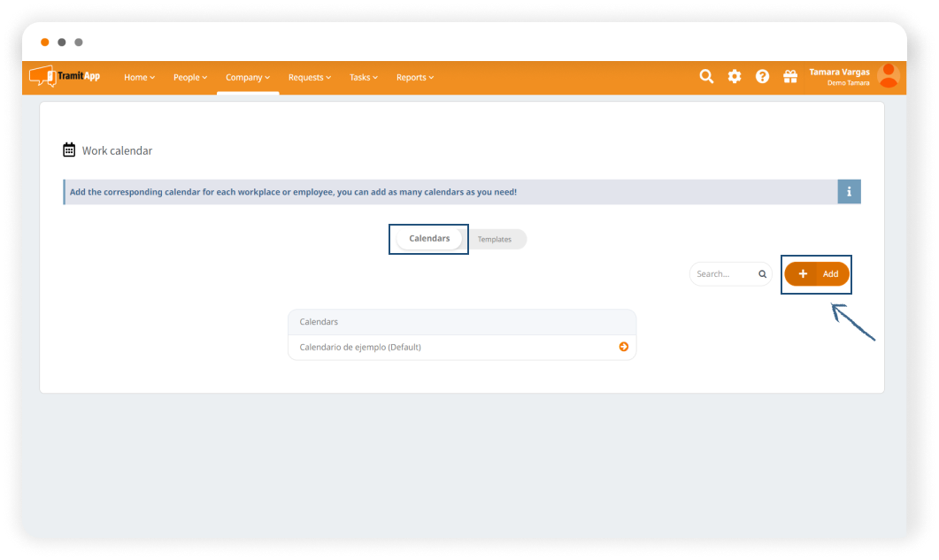Screen dimensions: 939x560
Task: Click the calendar Search input field
Action: tap(724, 274)
